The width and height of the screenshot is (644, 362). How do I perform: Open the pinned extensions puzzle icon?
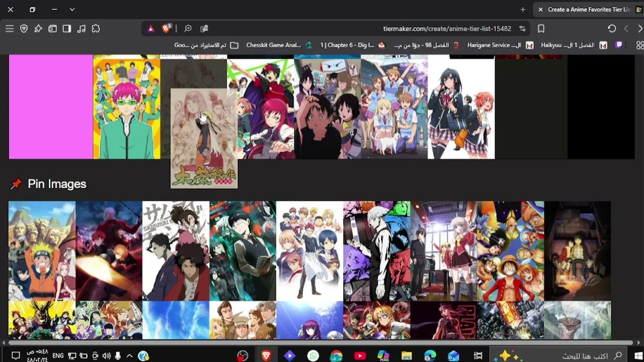tap(96, 29)
